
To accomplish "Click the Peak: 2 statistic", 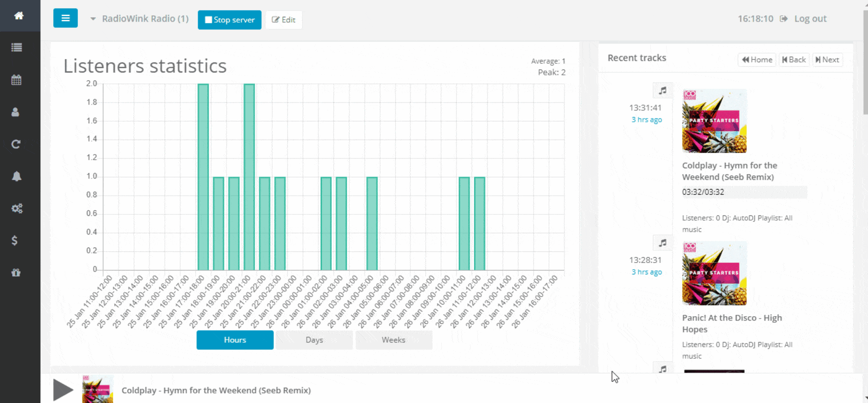I will click(551, 72).
